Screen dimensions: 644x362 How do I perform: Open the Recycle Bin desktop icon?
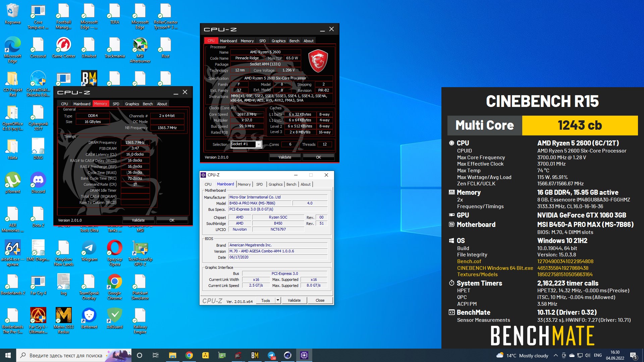12,14
